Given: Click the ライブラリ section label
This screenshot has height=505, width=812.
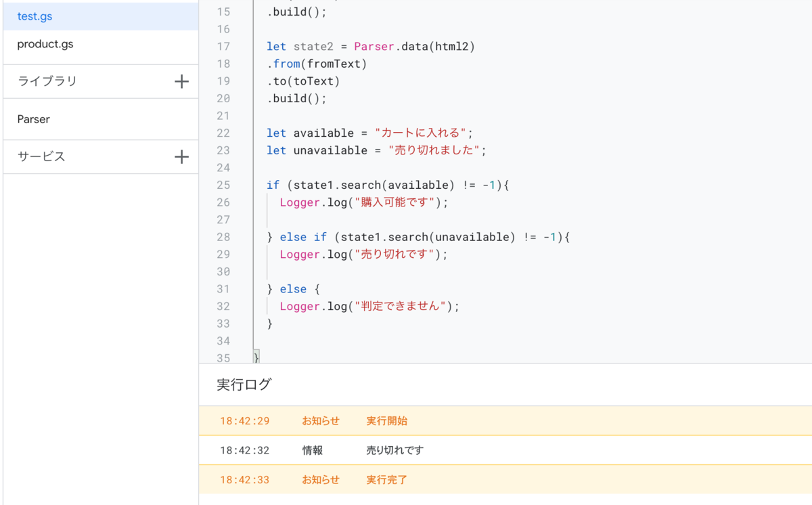Looking at the screenshot, I should (47, 82).
